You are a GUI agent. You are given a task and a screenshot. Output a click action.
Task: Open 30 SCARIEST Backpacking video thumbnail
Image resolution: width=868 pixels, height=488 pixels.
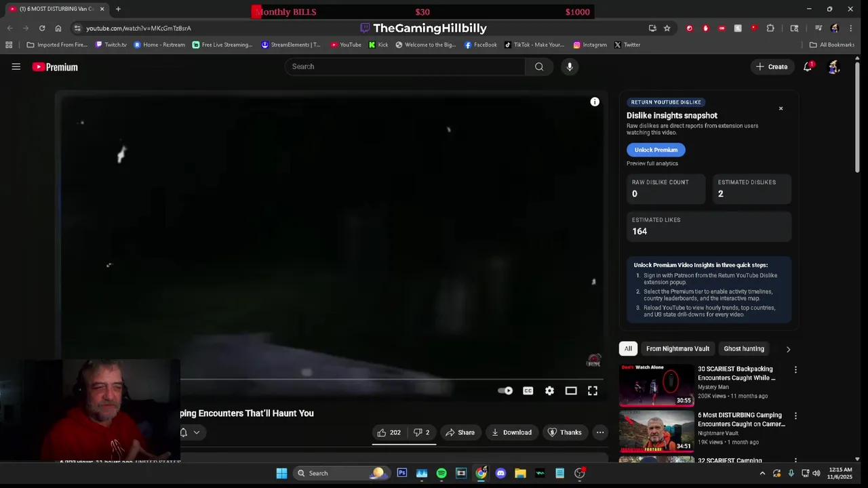656,385
